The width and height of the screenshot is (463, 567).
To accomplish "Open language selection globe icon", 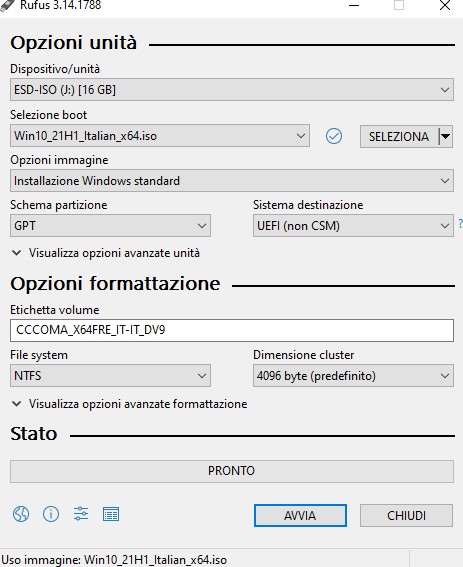I will point(21,514).
